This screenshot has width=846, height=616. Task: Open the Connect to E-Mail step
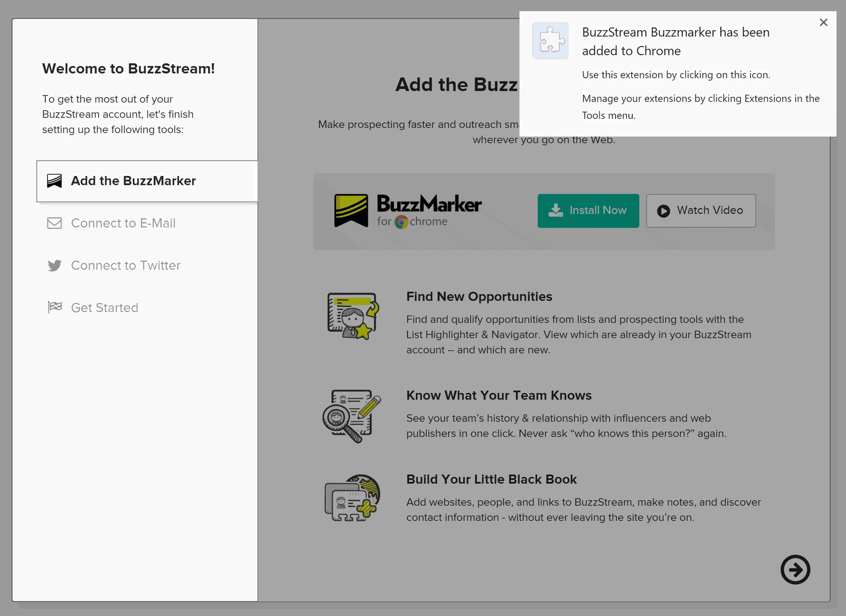[x=123, y=223]
